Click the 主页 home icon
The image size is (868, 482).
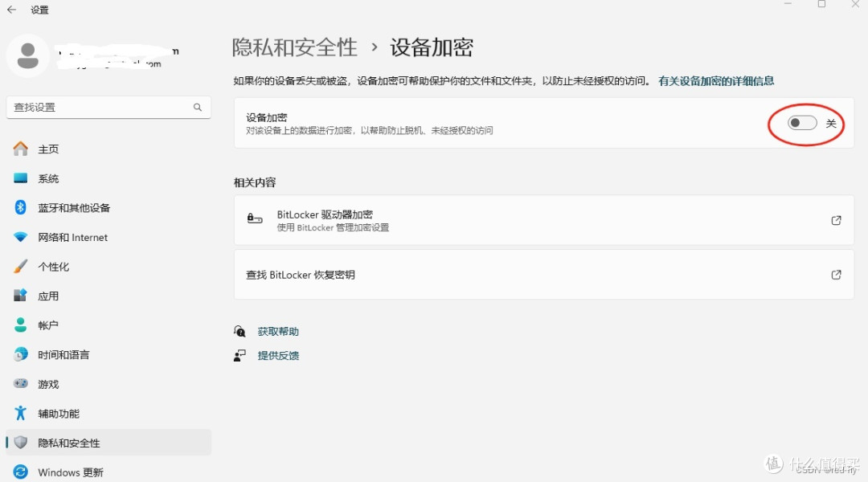[20, 149]
